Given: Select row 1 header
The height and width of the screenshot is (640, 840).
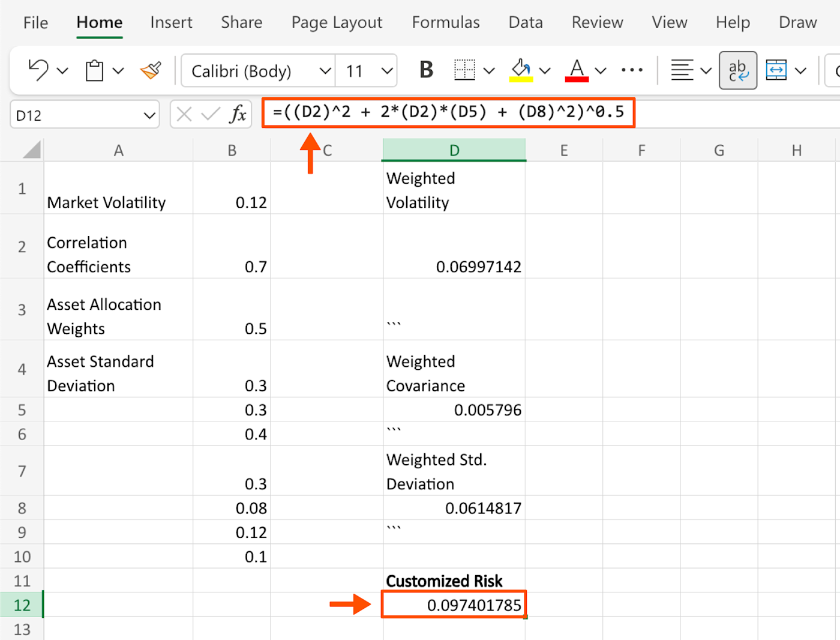Looking at the screenshot, I should (22, 188).
